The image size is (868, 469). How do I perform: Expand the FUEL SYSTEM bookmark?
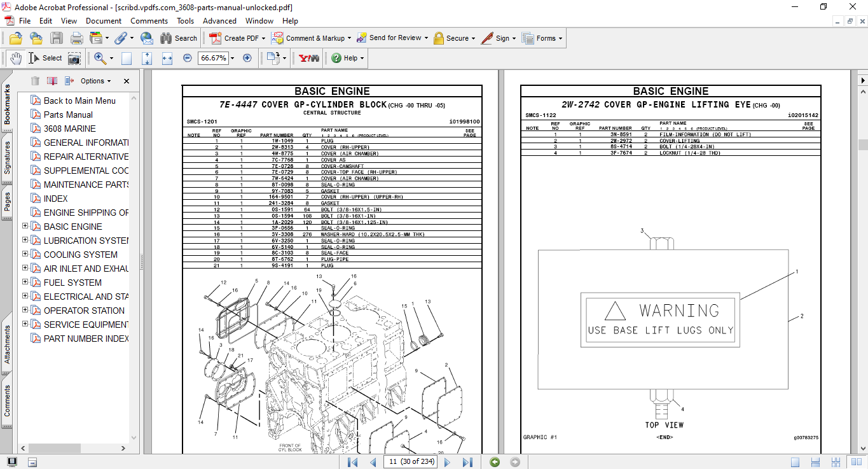click(x=25, y=282)
